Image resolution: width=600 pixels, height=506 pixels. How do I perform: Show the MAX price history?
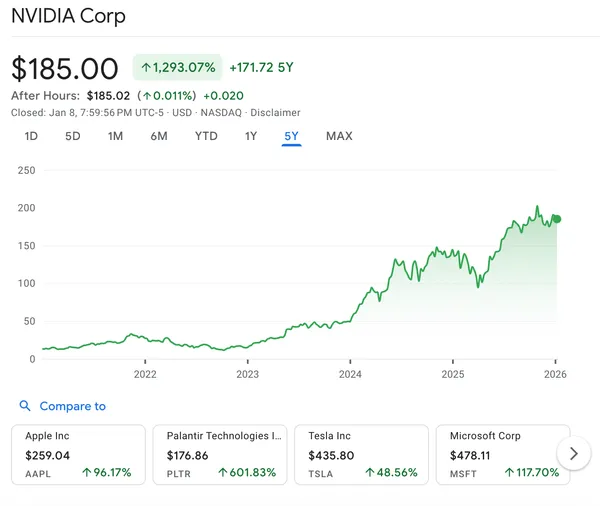point(339,136)
